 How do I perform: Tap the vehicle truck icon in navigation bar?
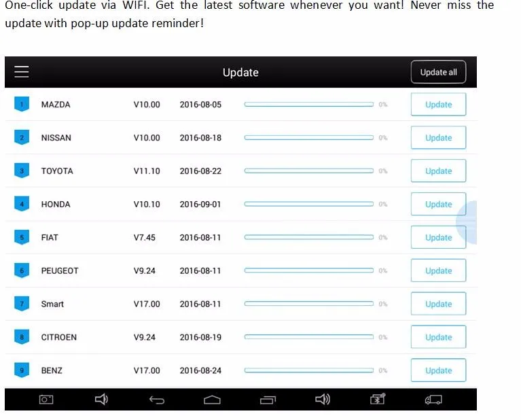coord(433,400)
